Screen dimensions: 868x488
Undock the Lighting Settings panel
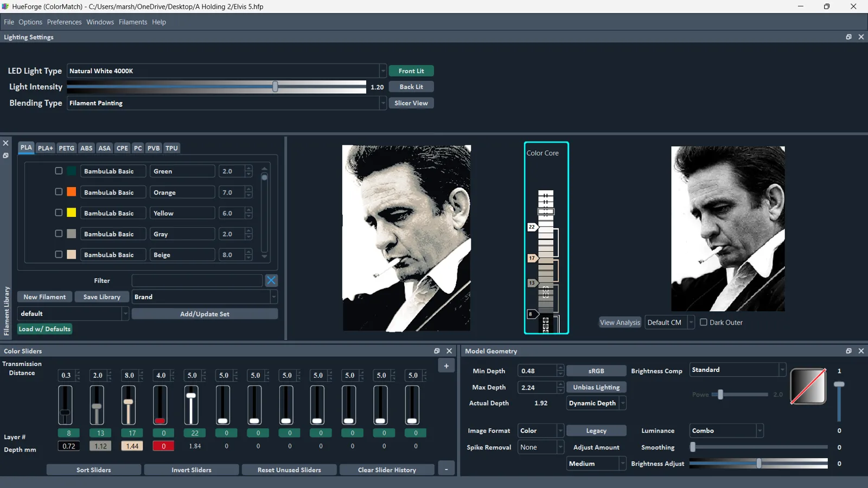tap(848, 37)
